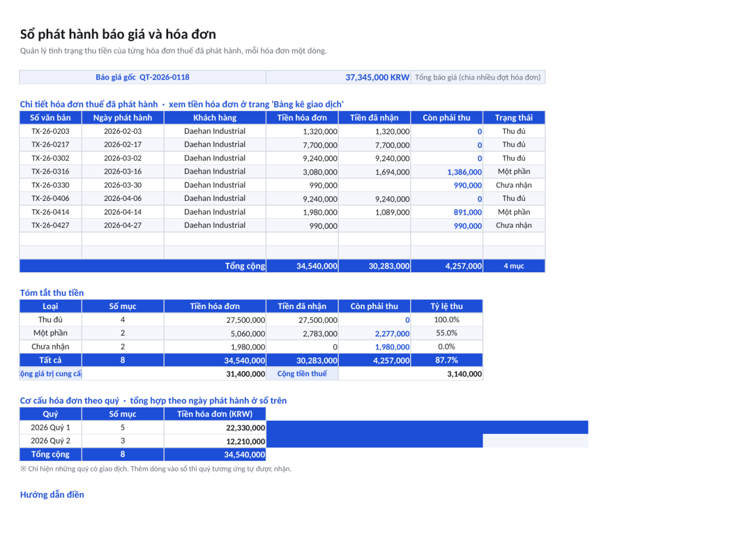
Task: Click the 'Báo giá gốc QT-2026-0118' cell
Action: [143, 77]
